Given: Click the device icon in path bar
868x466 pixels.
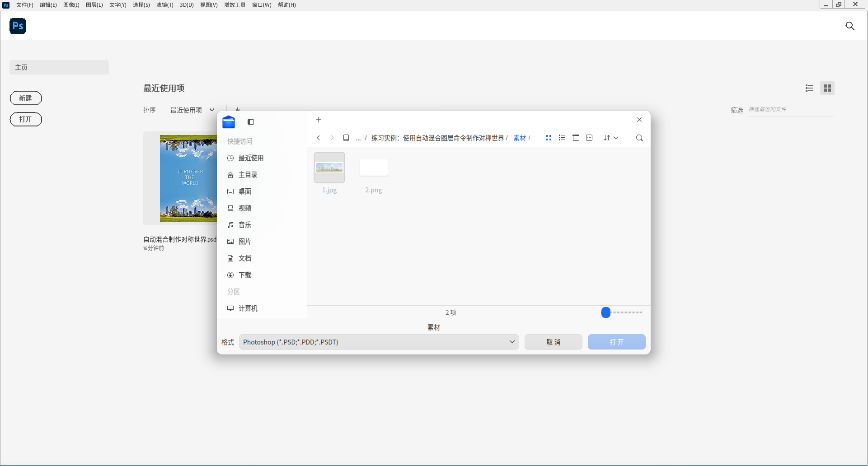Looking at the screenshot, I should [346, 138].
